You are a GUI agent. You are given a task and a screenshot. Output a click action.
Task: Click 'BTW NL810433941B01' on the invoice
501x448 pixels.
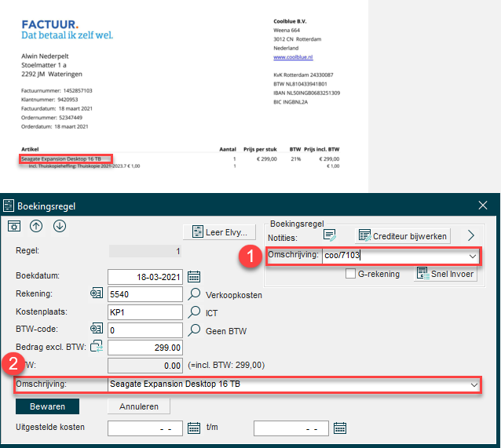coord(300,84)
